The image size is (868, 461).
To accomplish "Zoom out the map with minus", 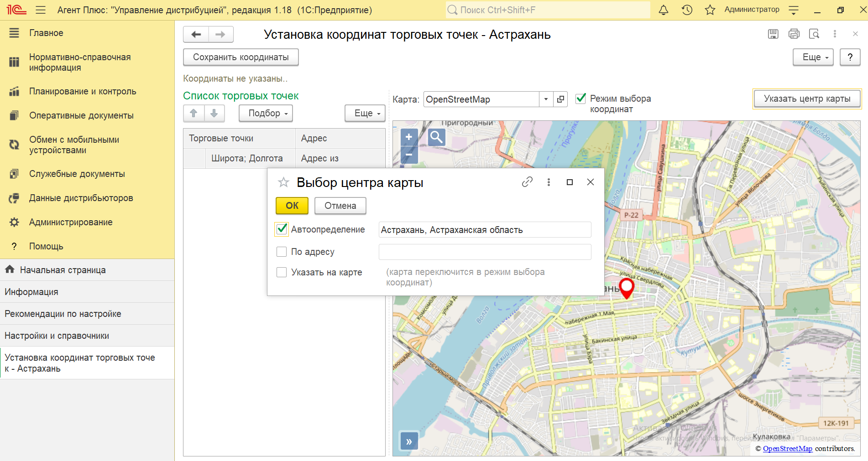I will 409,155.
